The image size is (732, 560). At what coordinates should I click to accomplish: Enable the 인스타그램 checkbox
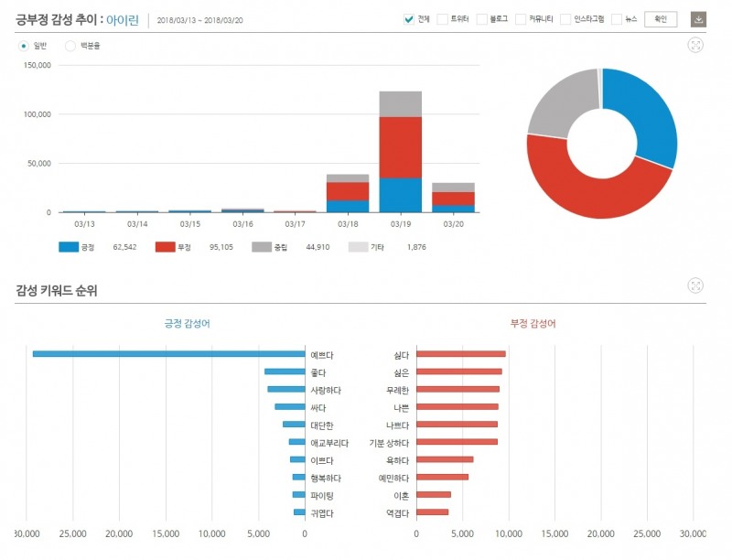pos(565,19)
